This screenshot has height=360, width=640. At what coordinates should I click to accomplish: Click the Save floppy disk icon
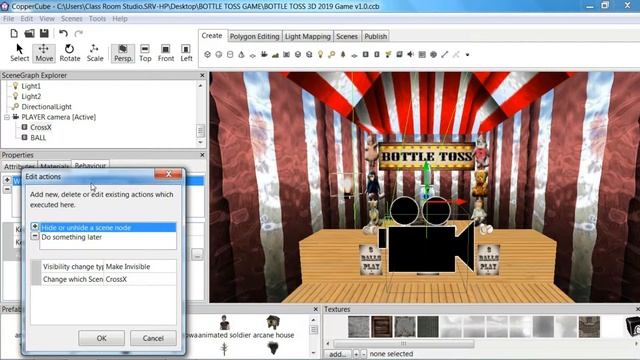(44, 33)
